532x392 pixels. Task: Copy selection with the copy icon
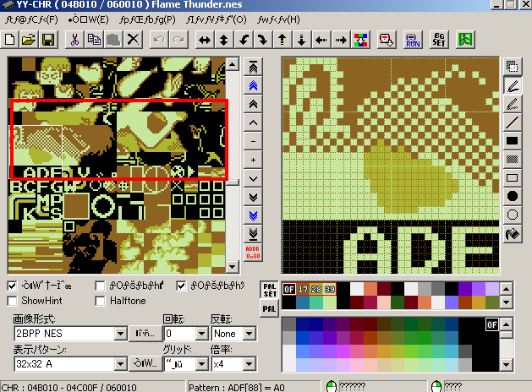[94, 40]
